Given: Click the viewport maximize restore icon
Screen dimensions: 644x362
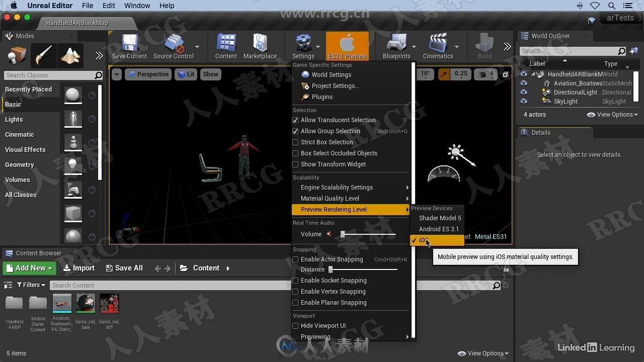Looking at the screenshot, I should [x=506, y=74].
